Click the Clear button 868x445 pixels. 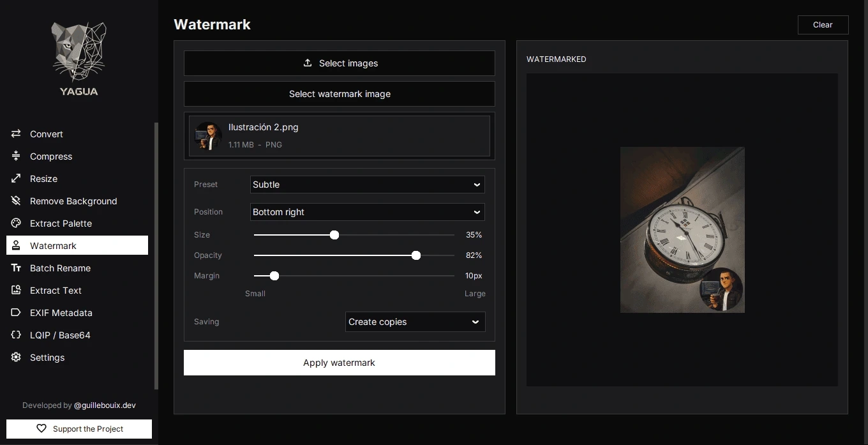click(x=823, y=25)
